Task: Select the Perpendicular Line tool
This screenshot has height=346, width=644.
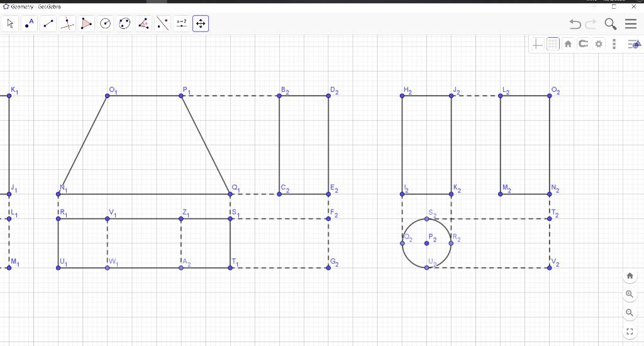Action: (x=67, y=23)
